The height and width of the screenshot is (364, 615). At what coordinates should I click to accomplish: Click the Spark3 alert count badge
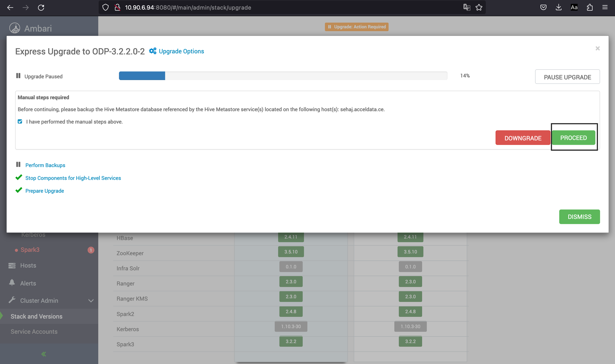91,250
